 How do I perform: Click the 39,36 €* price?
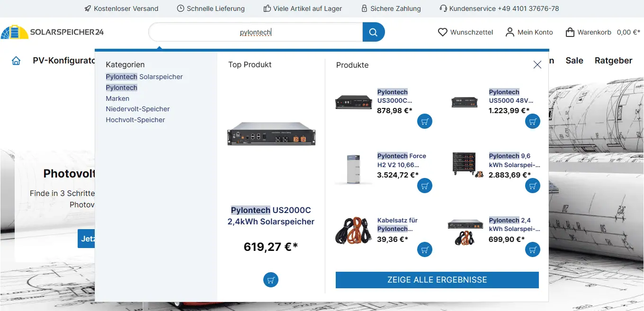(x=393, y=239)
